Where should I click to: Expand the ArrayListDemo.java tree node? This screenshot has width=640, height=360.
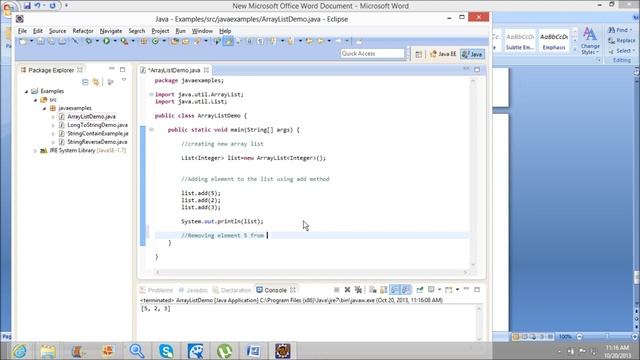point(53,117)
